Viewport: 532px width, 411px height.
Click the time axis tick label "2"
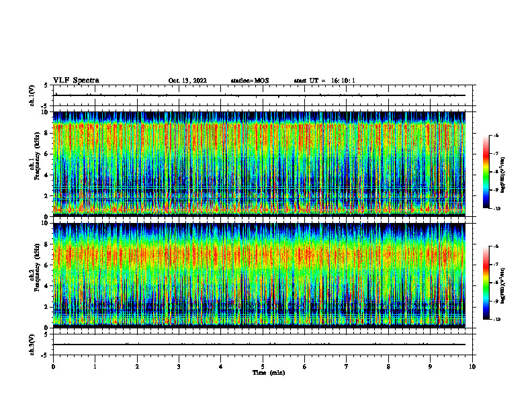pyautogui.click(x=137, y=367)
